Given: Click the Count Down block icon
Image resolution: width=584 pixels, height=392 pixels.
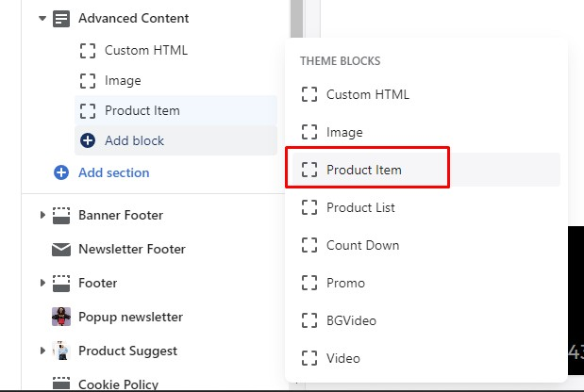Looking at the screenshot, I should point(309,245).
